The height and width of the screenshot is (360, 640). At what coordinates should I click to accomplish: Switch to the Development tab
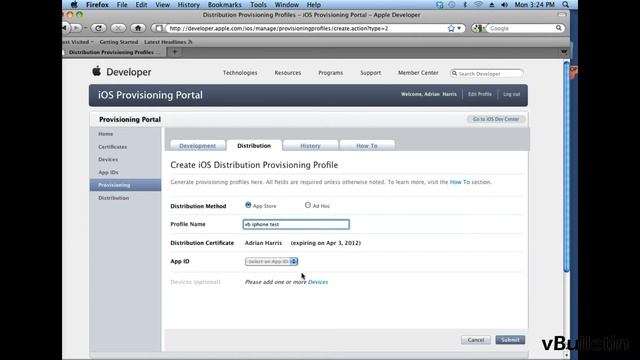[198, 146]
